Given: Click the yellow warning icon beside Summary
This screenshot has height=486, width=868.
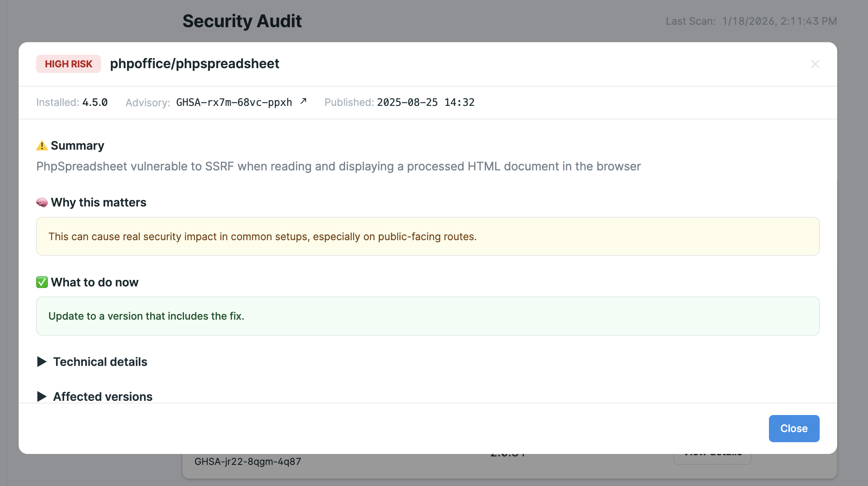Looking at the screenshot, I should coord(42,146).
